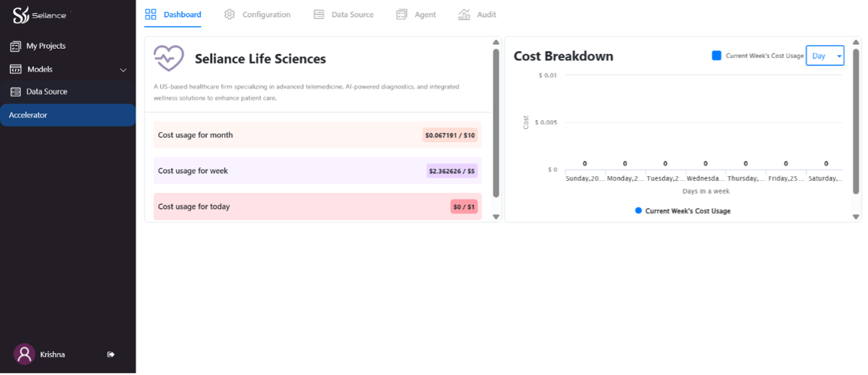The height and width of the screenshot is (375, 868).
Task: Toggle Current Week's Cost Usage legend at chart bottom
Action: [683, 211]
